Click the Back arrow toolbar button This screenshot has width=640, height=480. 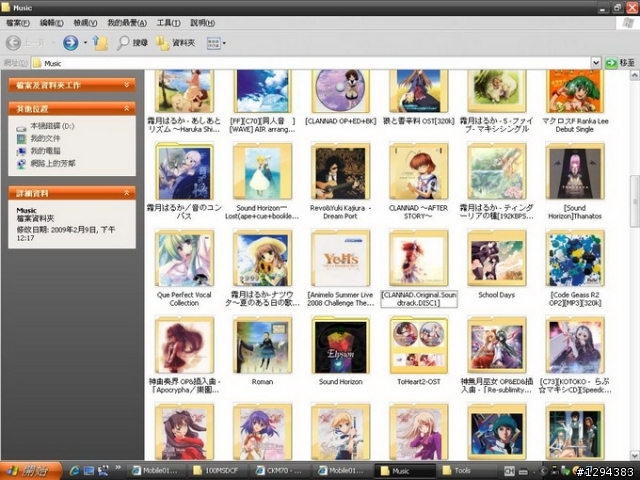pyautogui.click(x=13, y=42)
